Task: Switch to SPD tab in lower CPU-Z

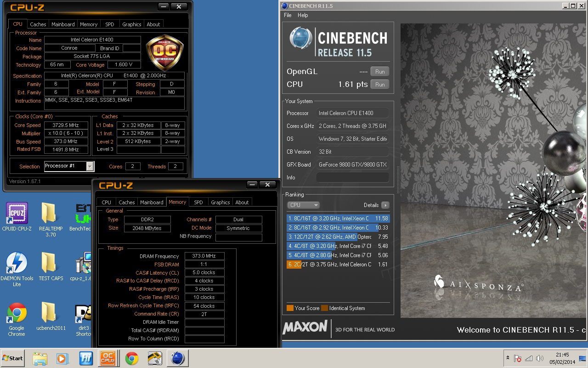Action: tap(198, 202)
